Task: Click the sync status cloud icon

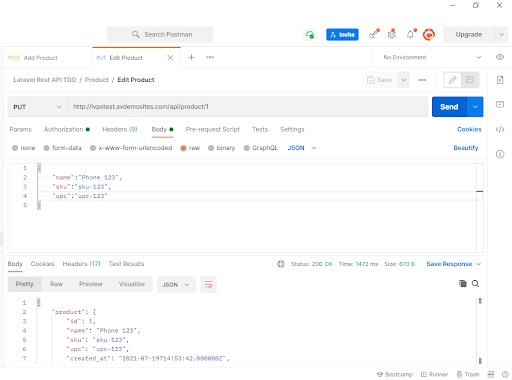Action: click(x=310, y=34)
